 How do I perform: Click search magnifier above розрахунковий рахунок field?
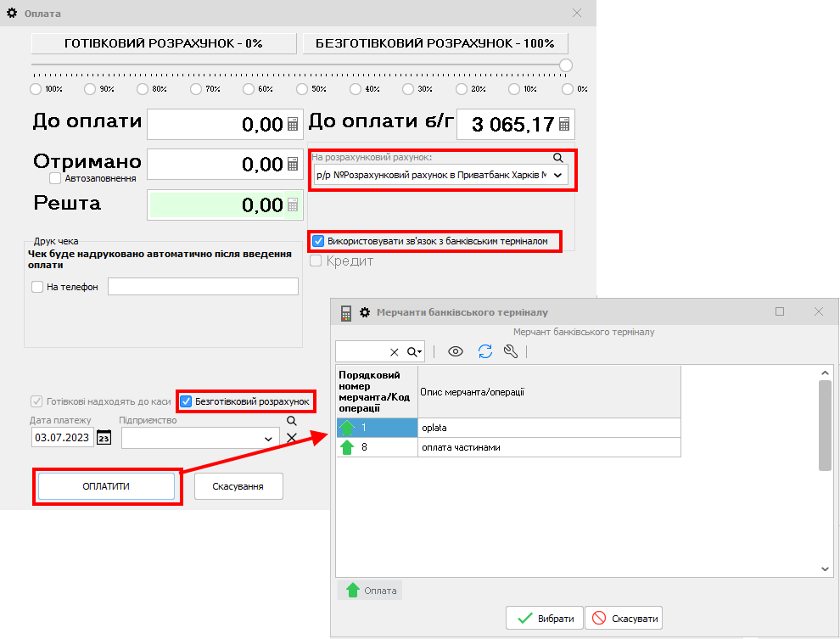pyautogui.click(x=557, y=157)
